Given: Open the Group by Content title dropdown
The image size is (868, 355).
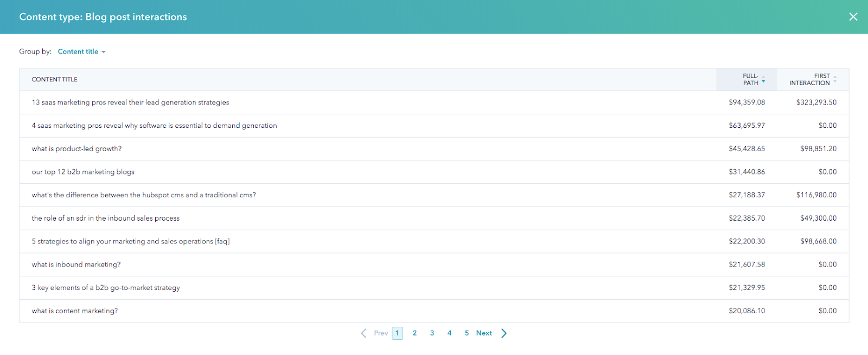Looking at the screenshot, I should pos(81,51).
